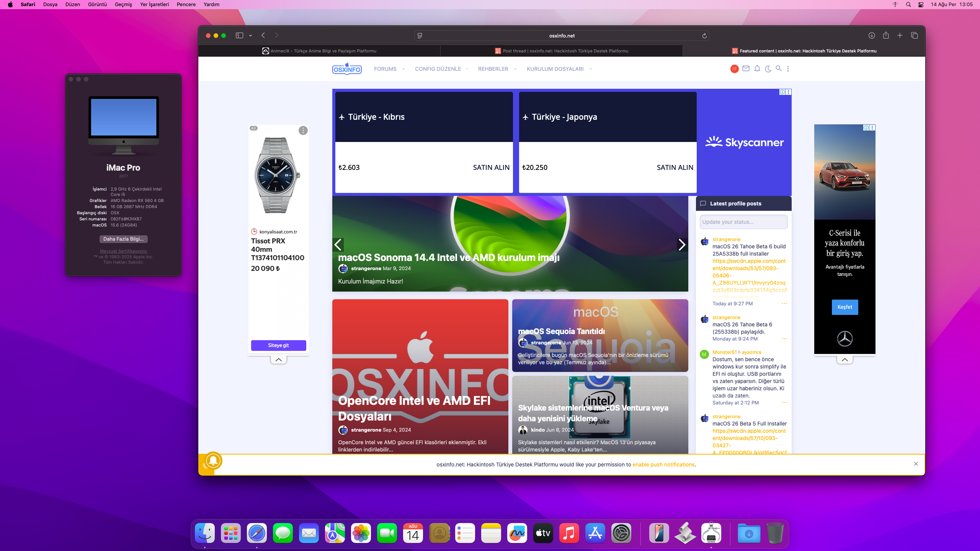Screen dimensions: 980x551
Task: Expand the sidebar button dropdown chevron
Action: coord(250,36)
